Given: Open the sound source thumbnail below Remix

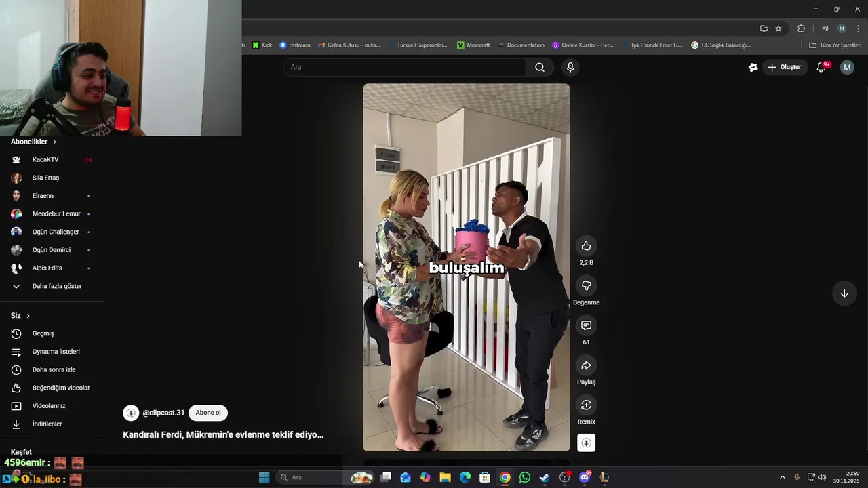Looking at the screenshot, I should pos(586,443).
